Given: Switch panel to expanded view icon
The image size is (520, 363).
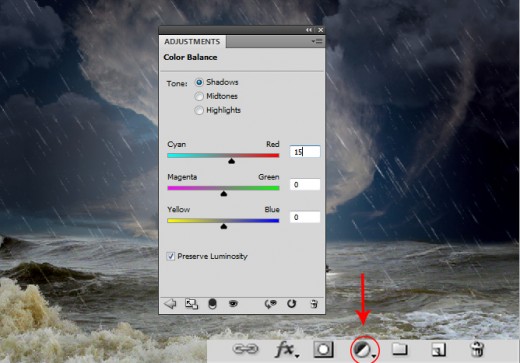Looking at the screenshot, I should 191,304.
